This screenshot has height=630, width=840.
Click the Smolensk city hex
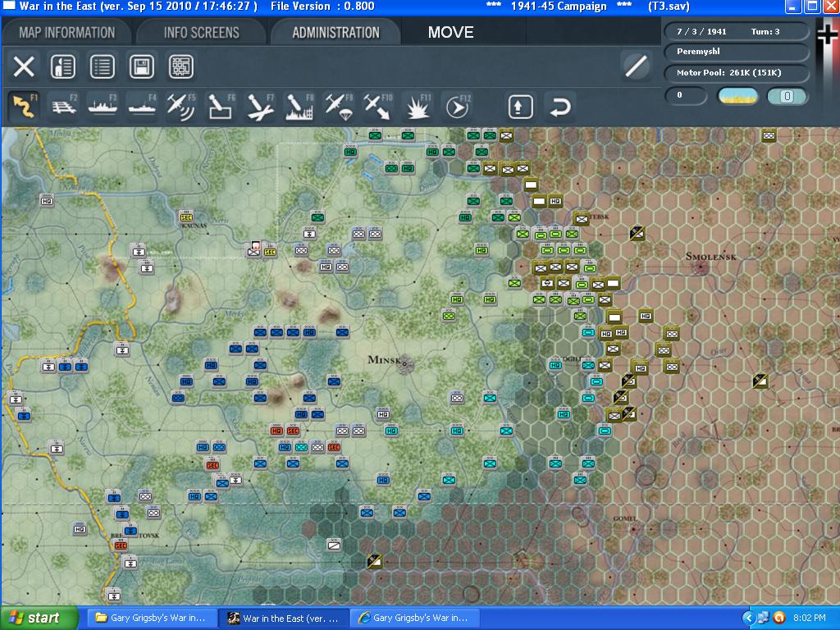point(700,267)
